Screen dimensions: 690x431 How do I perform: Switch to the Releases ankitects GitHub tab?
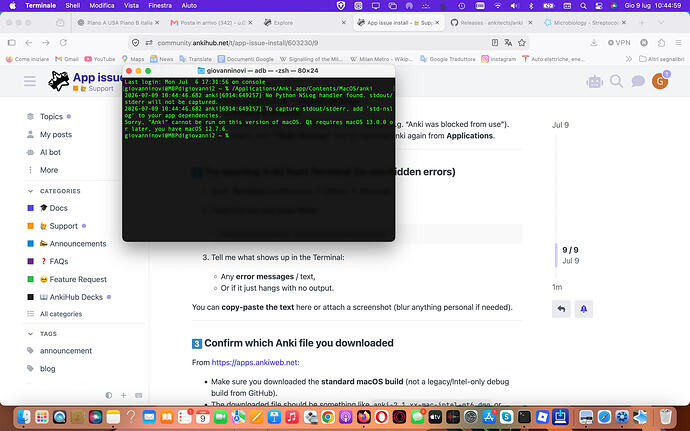(x=492, y=22)
